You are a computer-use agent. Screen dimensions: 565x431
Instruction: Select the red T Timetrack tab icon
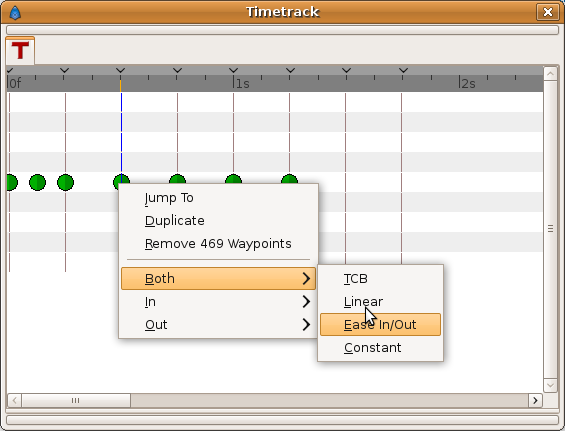click(x=20, y=50)
